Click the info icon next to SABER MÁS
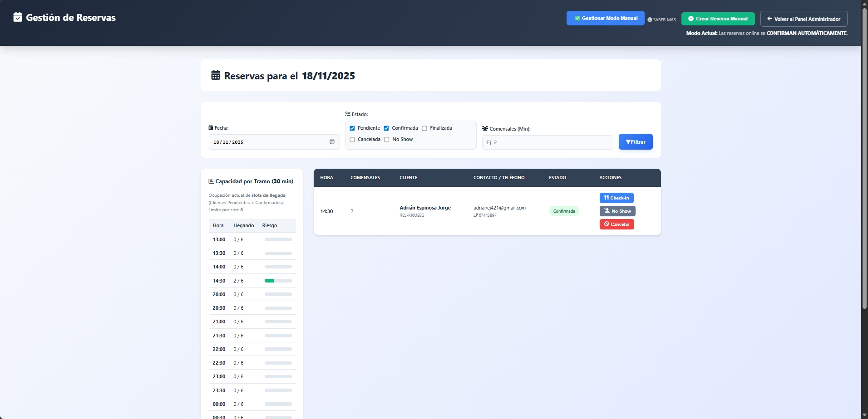 pos(650,19)
